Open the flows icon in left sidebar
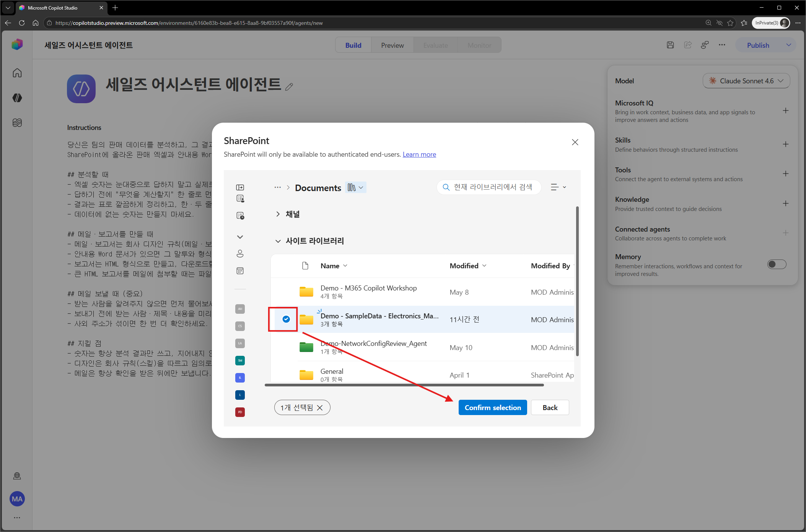The height and width of the screenshot is (532, 806). [17, 123]
